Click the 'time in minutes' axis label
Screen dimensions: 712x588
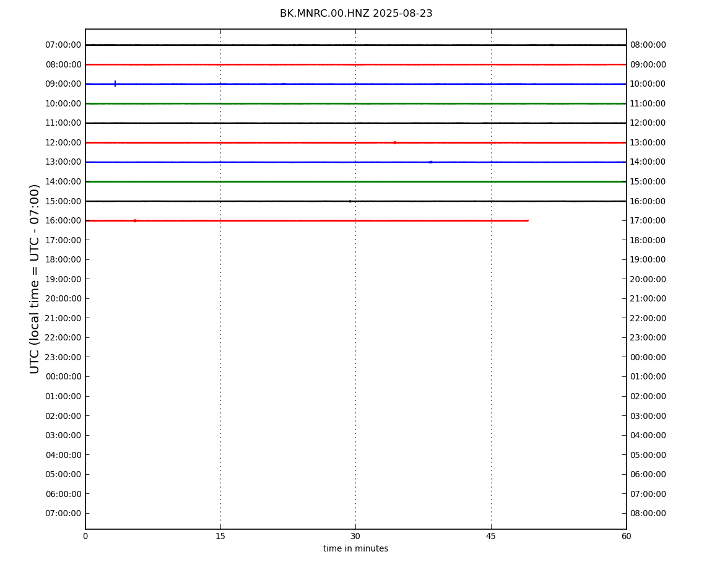point(355,548)
